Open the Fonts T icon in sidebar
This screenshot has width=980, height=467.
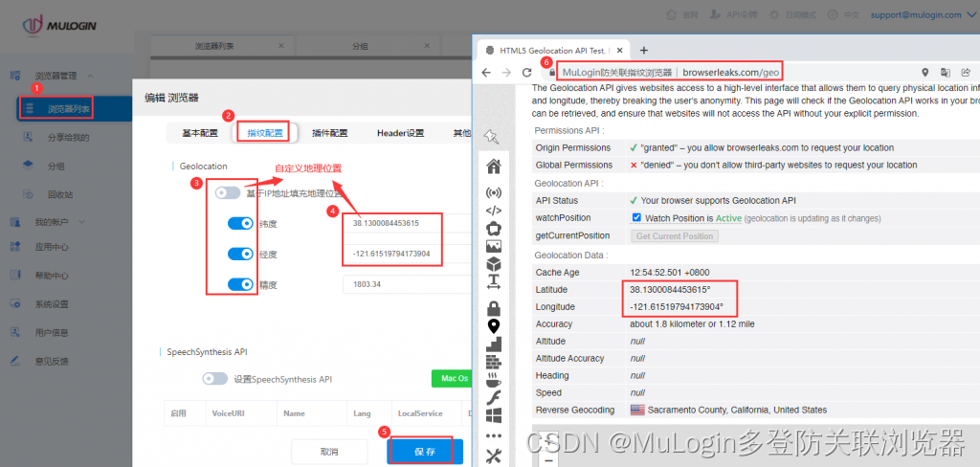[x=493, y=282]
